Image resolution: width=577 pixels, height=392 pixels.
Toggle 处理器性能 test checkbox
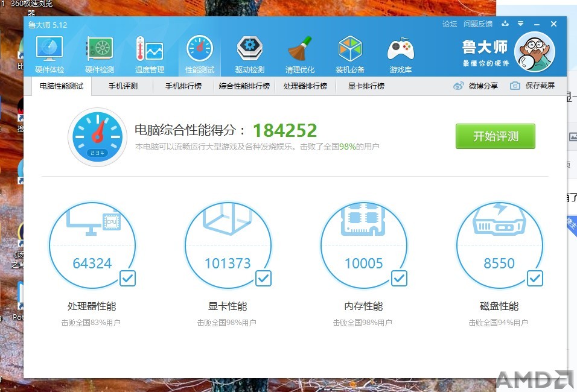128,279
